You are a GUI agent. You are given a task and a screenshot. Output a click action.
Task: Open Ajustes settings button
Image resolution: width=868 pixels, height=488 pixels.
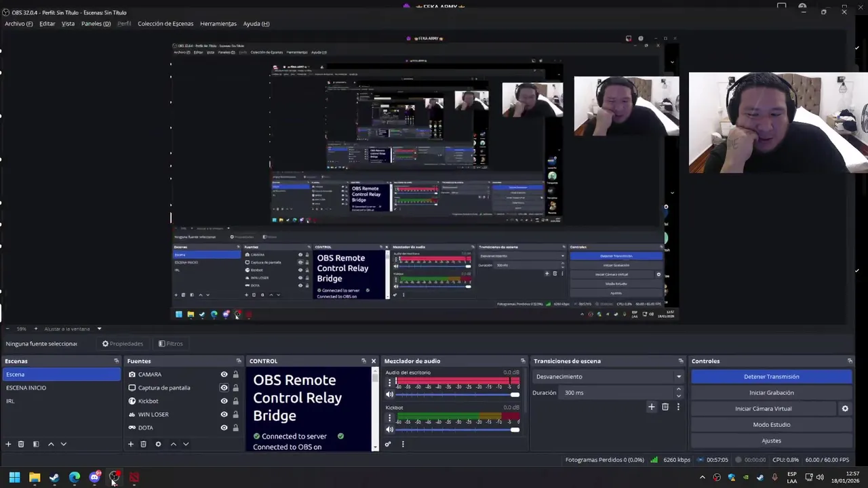tap(772, 441)
